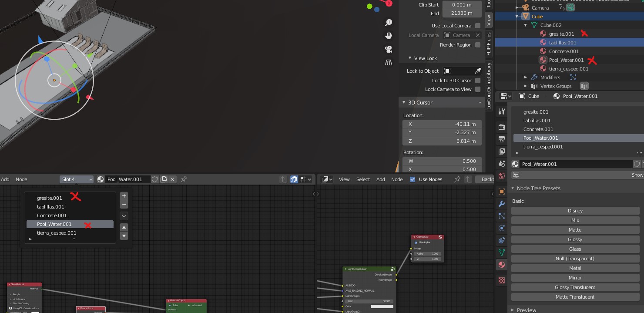644x313 pixels.
Task: Open the Select menu in the compositor header
Action: 363,179
